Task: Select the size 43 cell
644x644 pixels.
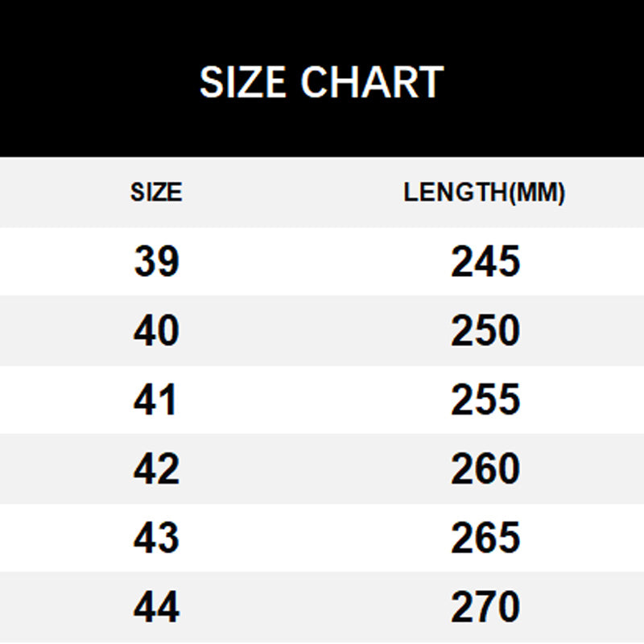Action: pyautogui.click(x=156, y=539)
